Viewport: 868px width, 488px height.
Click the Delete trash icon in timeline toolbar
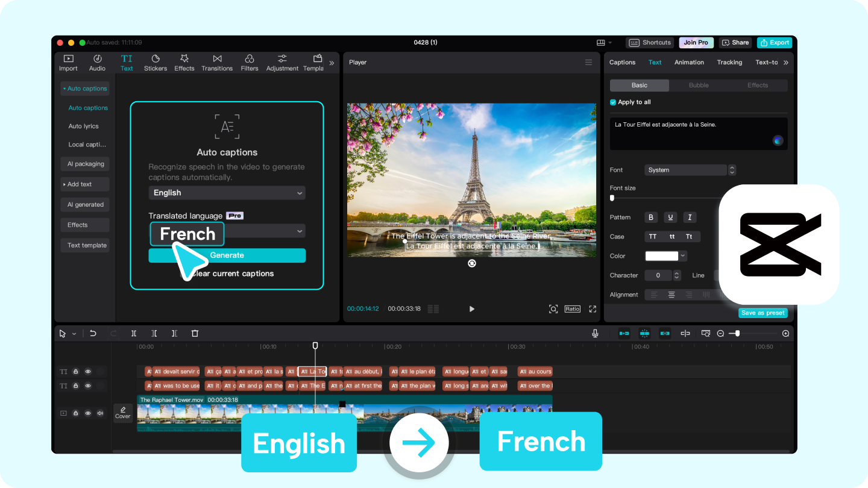(x=195, y=333)
